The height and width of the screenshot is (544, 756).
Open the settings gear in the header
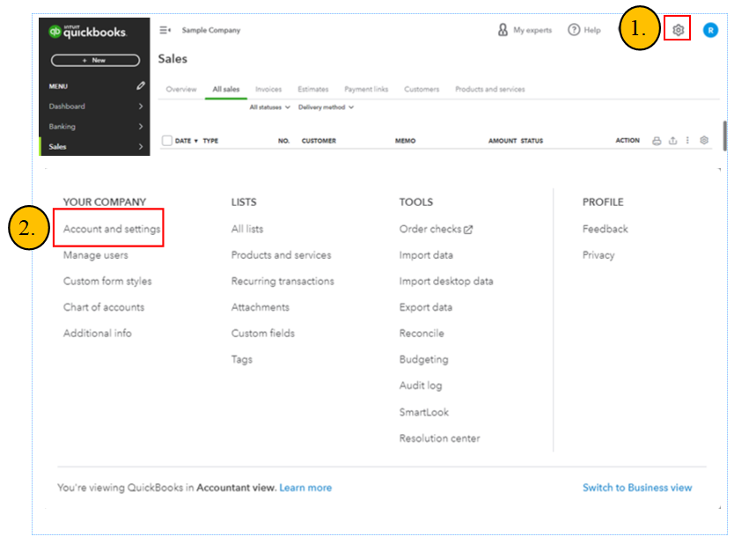point(678,30)
